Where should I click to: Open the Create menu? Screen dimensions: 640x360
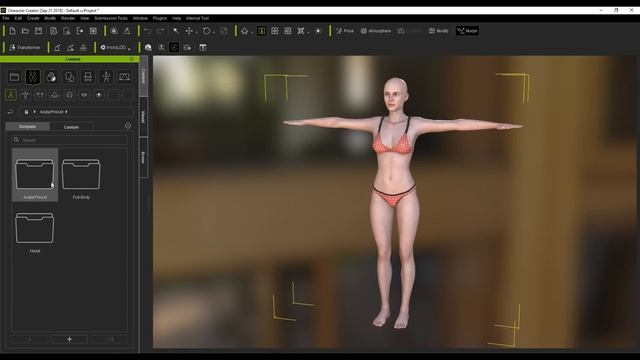tap(33, 18)
